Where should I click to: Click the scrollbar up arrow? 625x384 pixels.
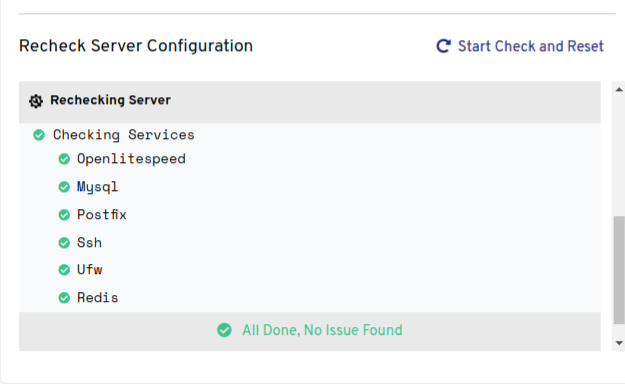pyautogui.click(x=619, y=90)
